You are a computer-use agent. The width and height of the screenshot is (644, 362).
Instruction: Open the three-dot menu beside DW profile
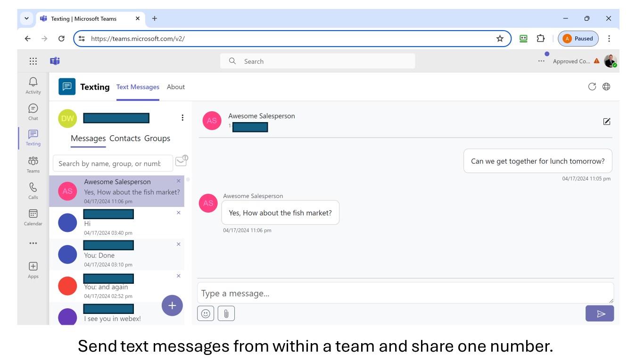tap(182, 118)
